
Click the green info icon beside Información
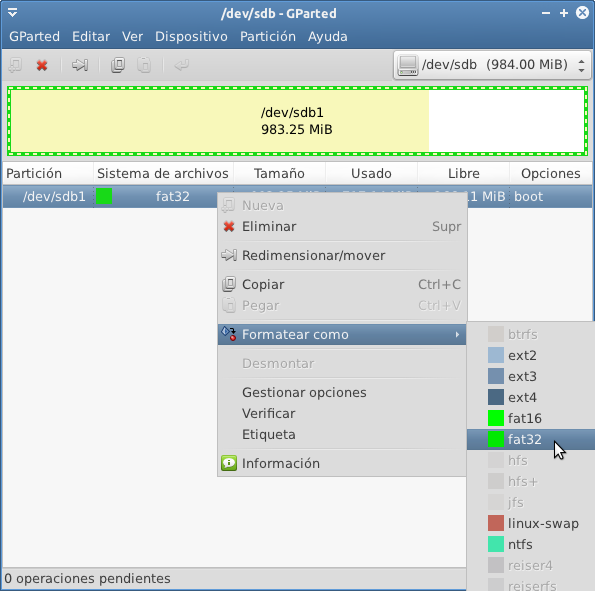point(229,463)
